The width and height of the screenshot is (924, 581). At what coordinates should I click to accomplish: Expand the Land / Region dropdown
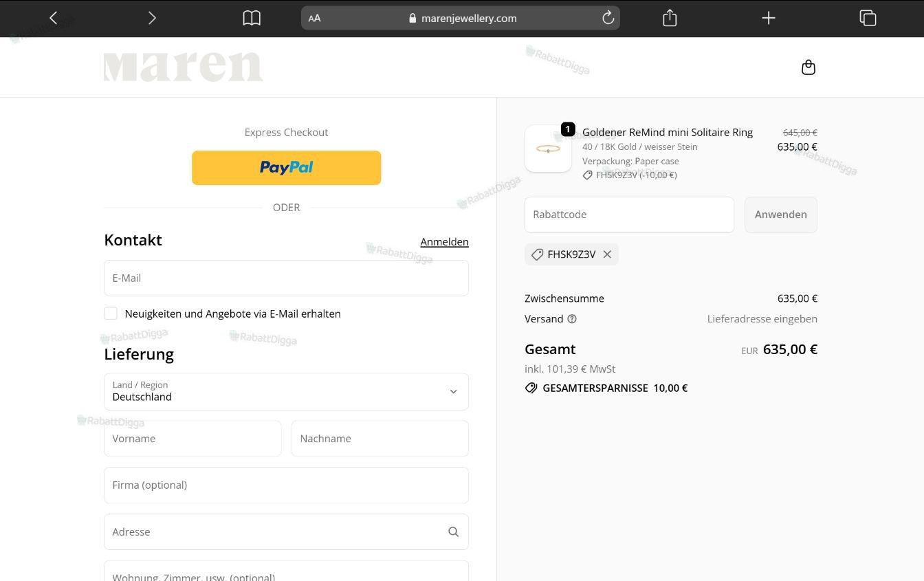pos(286,392)
